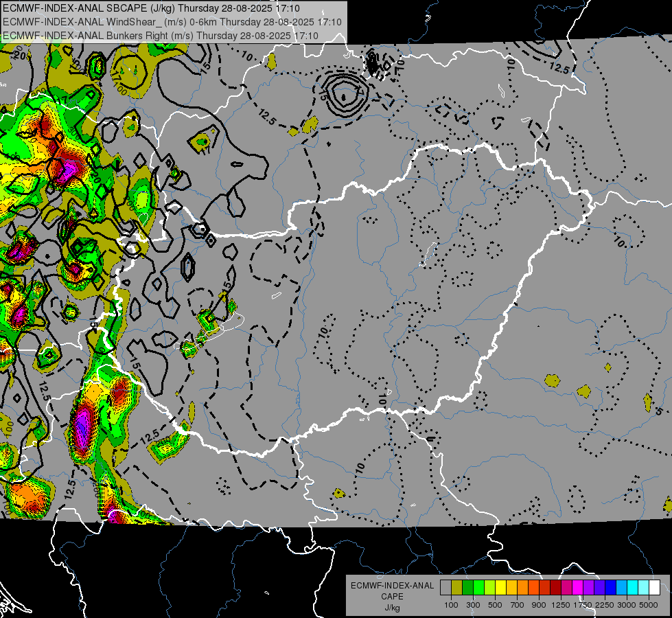
Task: Click the sky blue legend swatch
Action: [x=621, y=587]
